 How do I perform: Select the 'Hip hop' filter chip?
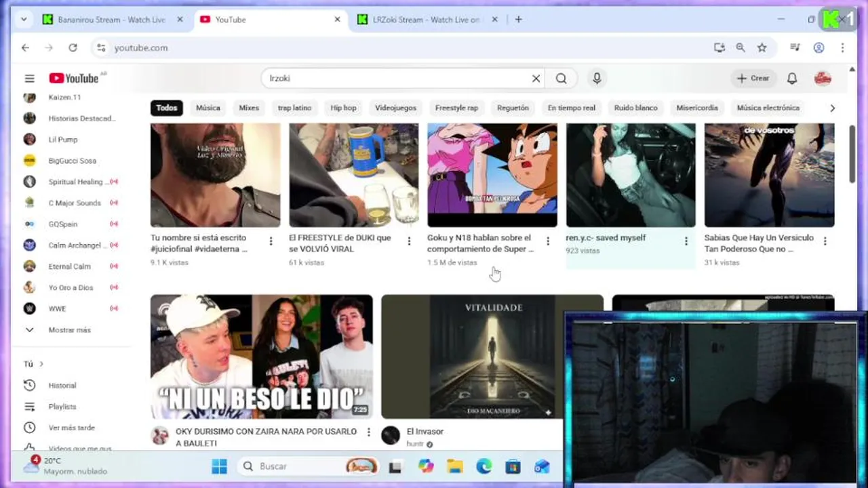(x=343, y=108)
